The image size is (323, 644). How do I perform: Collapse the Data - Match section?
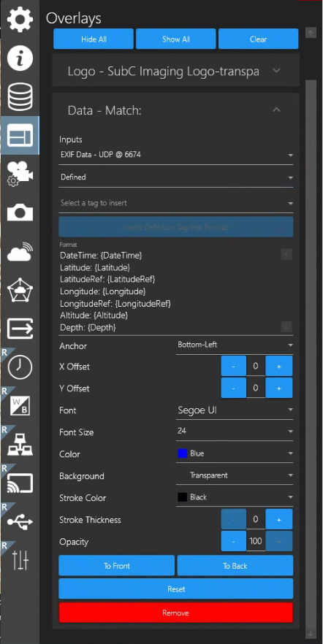pos(276,110)
